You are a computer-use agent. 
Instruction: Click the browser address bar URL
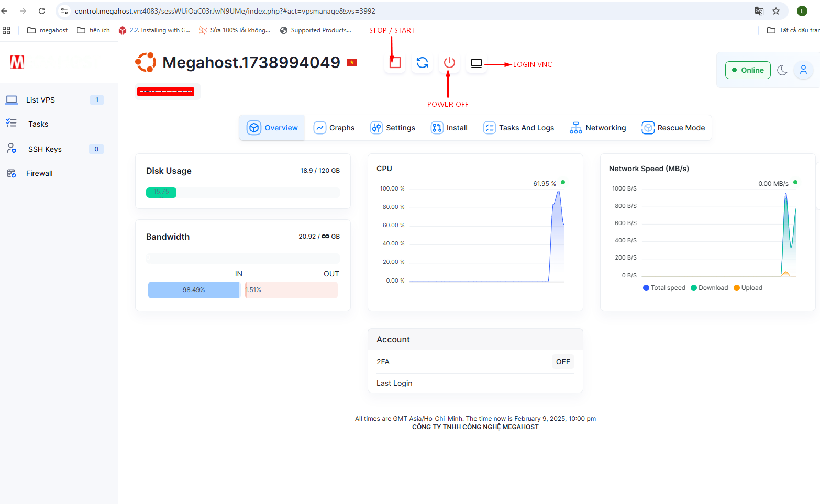click(x=225, y=11)
